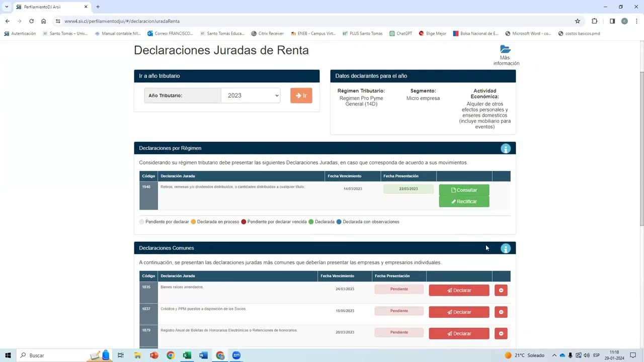Open the Año Tributario 2023 dropdown
Screen dimensions: 644x362
point(251,96)
